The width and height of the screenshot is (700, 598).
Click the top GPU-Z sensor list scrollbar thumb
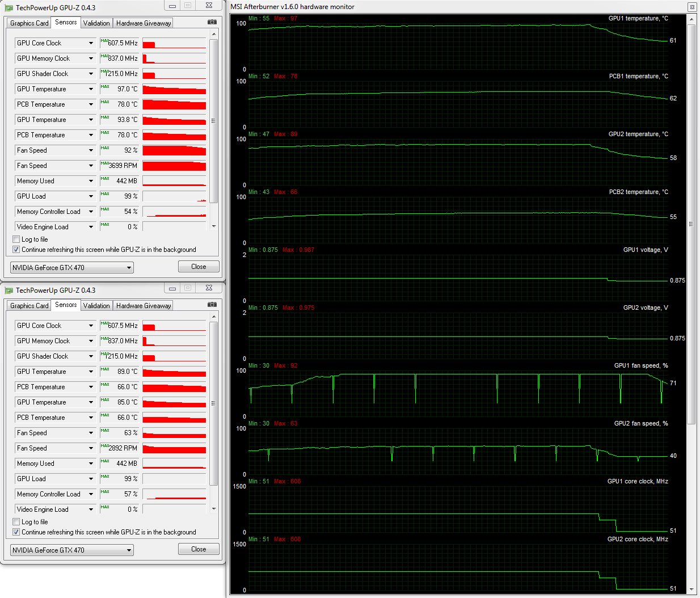tap(214, 121)
